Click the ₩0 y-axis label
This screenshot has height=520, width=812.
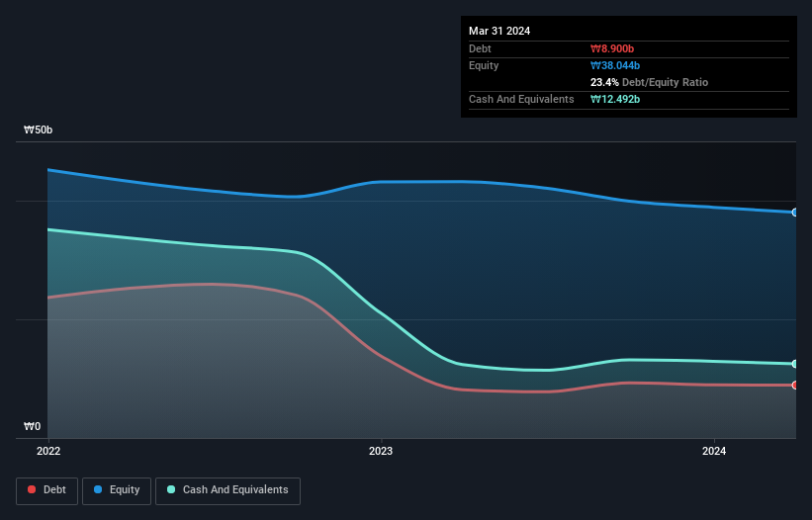point(32,426)
